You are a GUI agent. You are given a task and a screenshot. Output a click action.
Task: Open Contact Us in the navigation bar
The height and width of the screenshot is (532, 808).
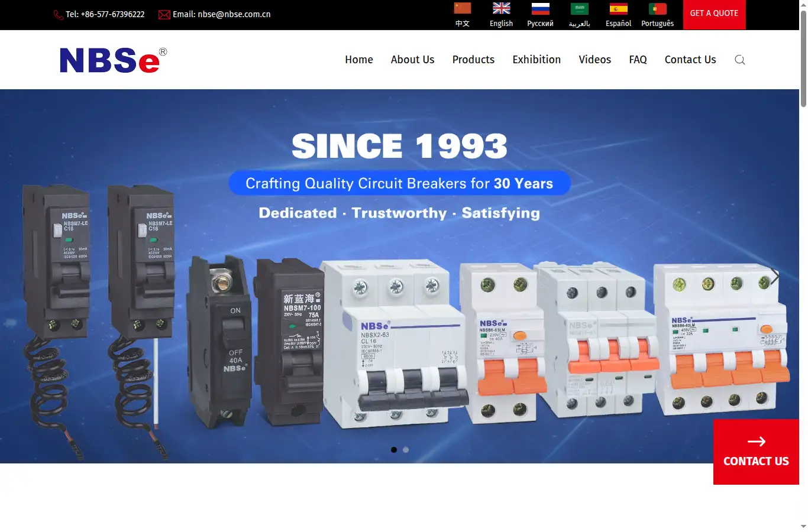(690, 60)
